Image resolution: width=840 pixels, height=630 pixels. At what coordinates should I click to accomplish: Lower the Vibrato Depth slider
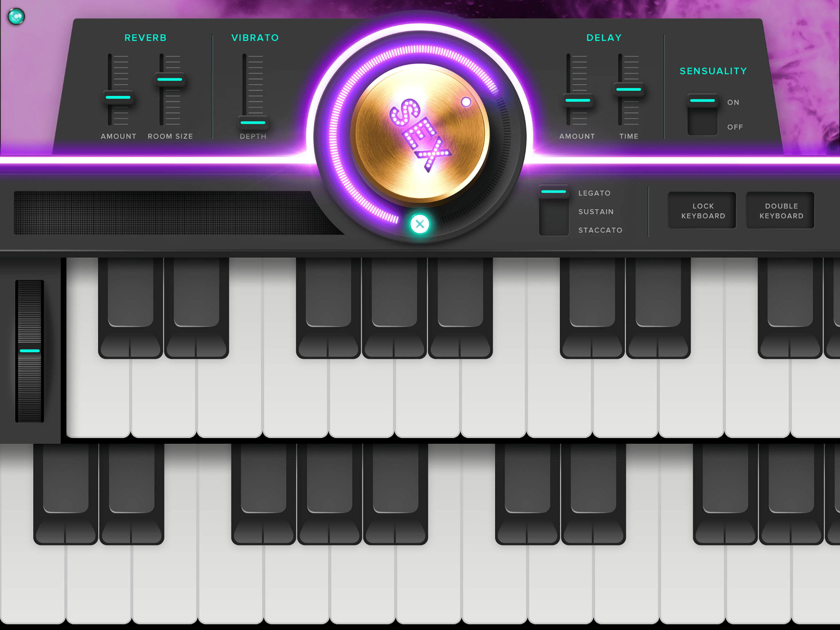coord(253,123)
